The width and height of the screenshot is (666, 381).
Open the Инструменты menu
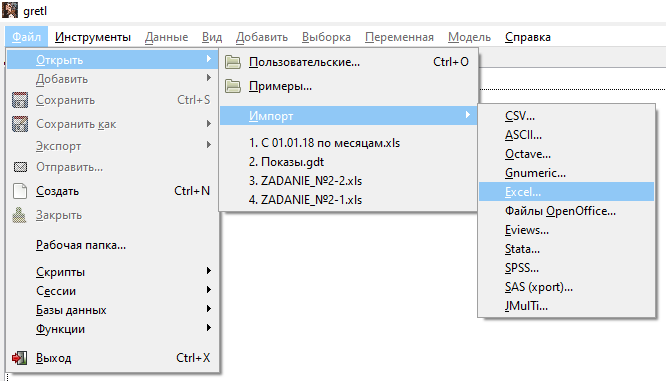pyautogui.click(x=93, y=37)
